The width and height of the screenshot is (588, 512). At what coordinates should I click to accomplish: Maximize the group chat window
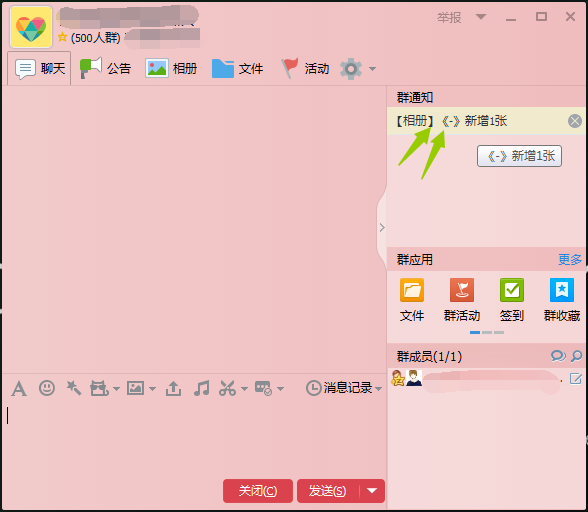(x=541, y=17)
